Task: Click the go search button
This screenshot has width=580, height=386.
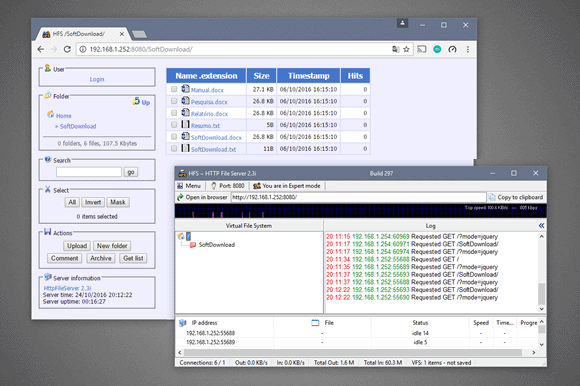Action: [x=131, y=172]
